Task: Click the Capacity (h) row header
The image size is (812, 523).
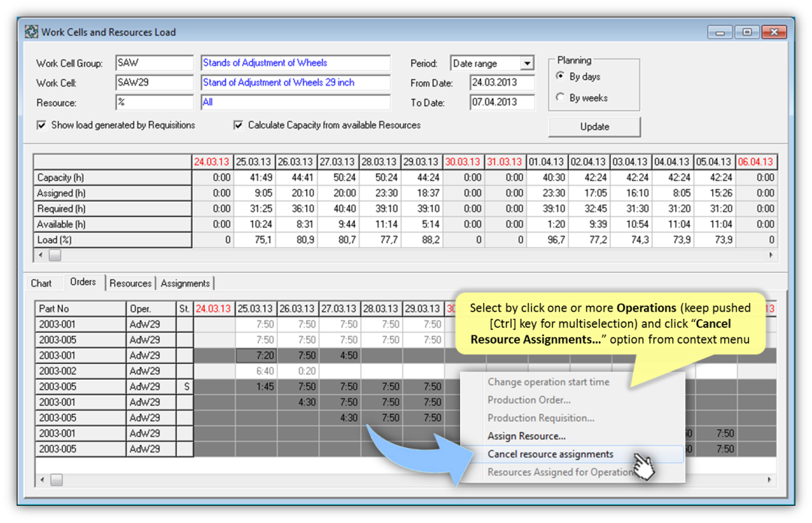Action: point(113,178)
